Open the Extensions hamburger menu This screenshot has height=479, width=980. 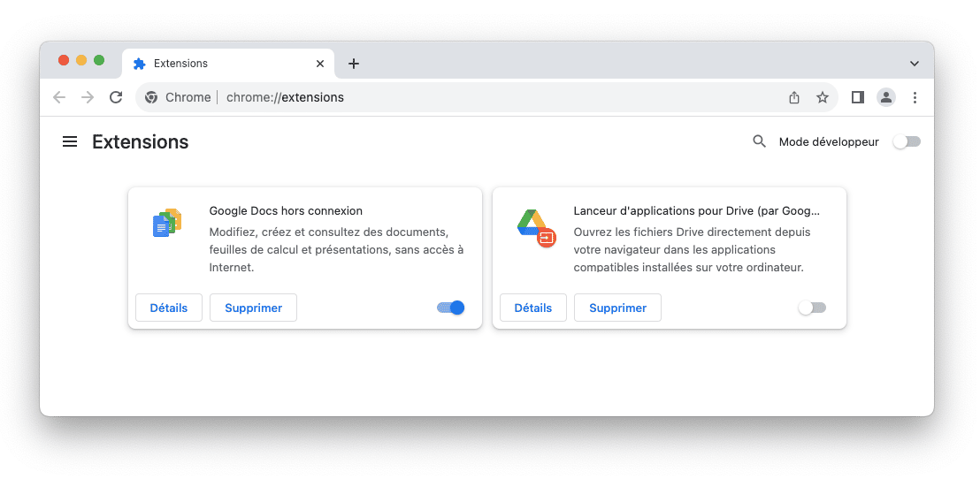pyautogui.click(x=70, y=141)
